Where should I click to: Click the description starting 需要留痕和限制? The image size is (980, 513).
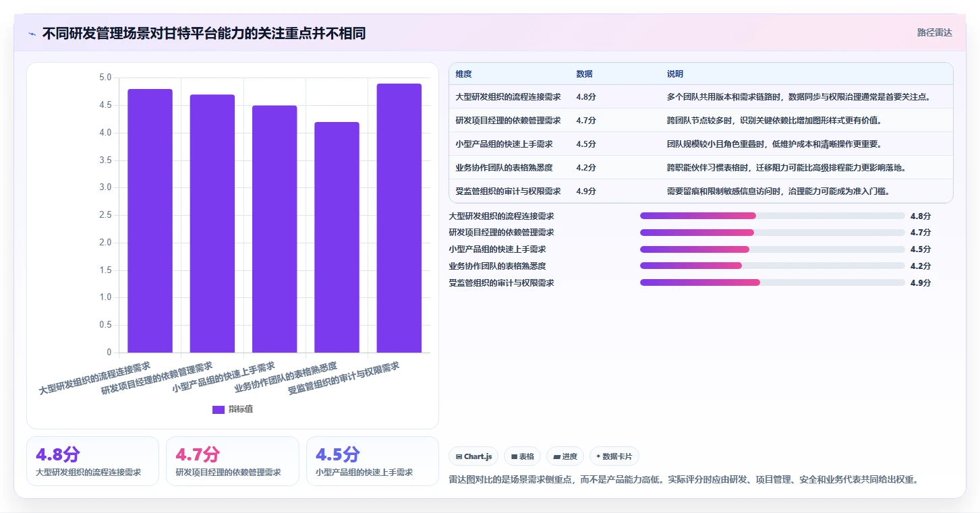pos(778,191)
